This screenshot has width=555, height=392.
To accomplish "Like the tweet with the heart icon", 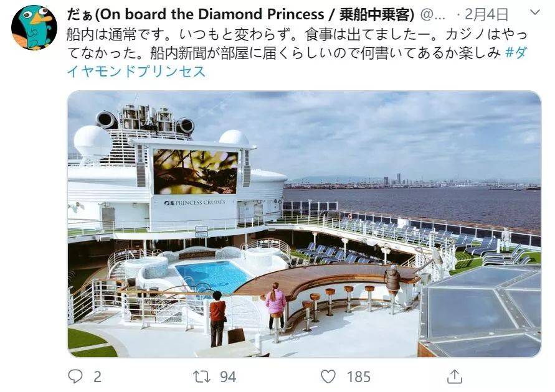I will (328, 376).
